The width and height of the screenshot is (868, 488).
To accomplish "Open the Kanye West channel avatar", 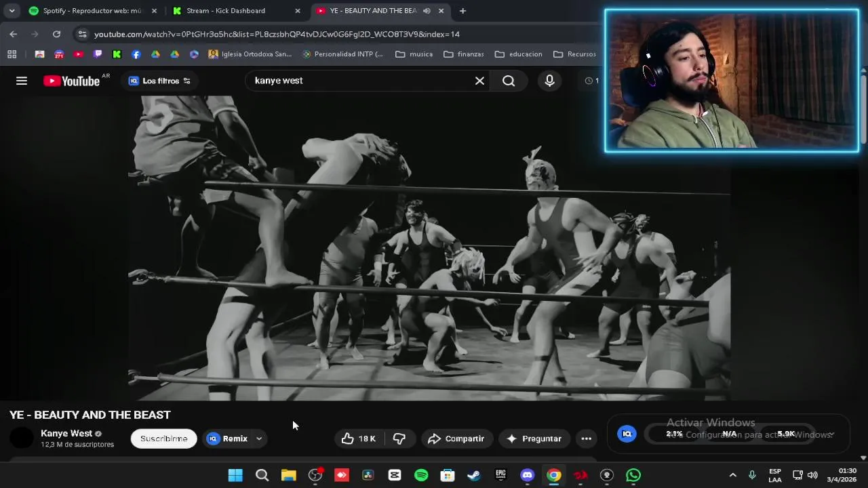I will (22, 439).
